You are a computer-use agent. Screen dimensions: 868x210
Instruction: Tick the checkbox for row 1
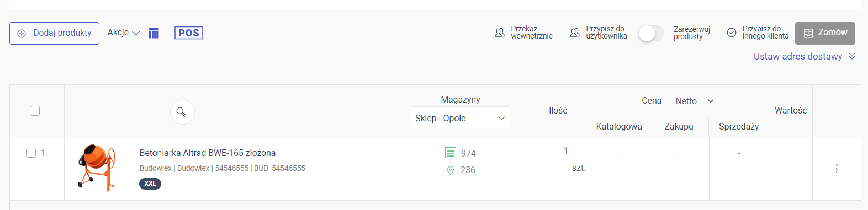pos(31,153)
